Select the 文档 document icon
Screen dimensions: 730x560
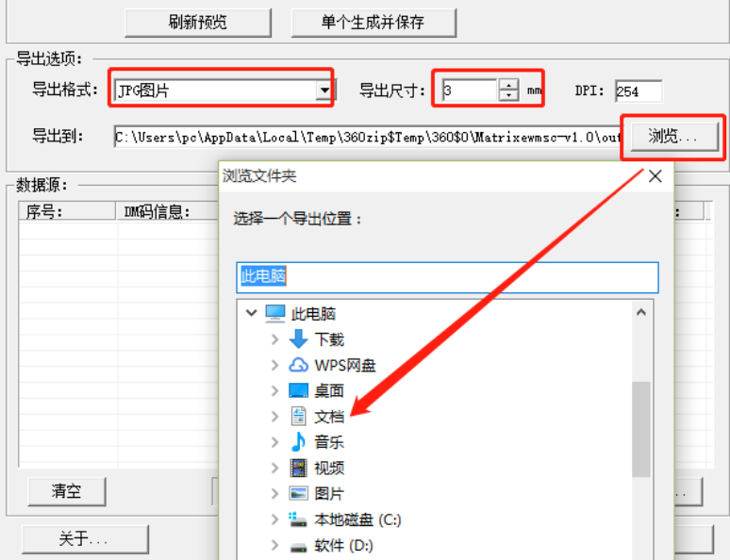coord(298,416)
